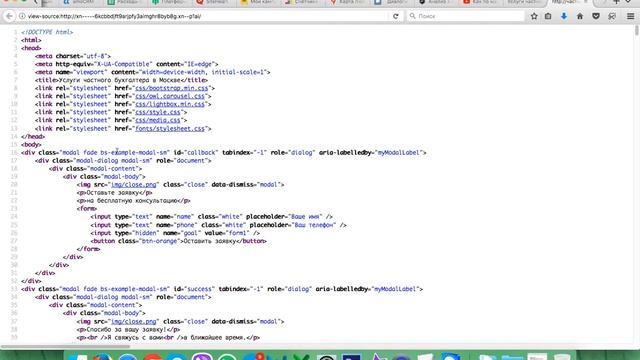
Task: Click the <title> line about бухгалтера
Action: (x=121, y=80)
